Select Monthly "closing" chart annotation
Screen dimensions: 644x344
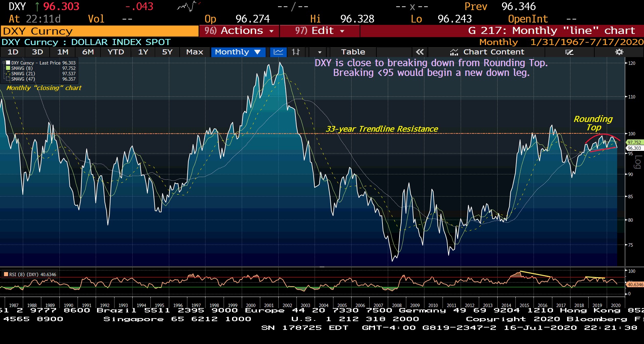(x=44, y=88)
